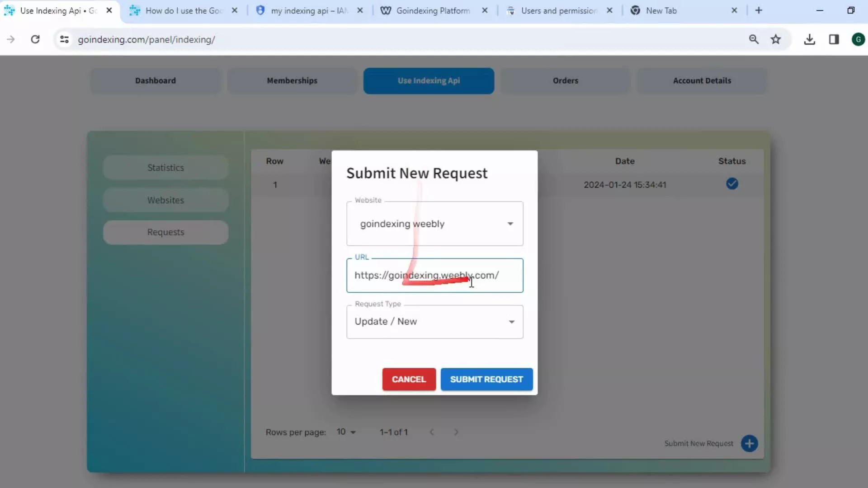Open a new browser tab with plus
868x488 pixels.
(759, 10)
